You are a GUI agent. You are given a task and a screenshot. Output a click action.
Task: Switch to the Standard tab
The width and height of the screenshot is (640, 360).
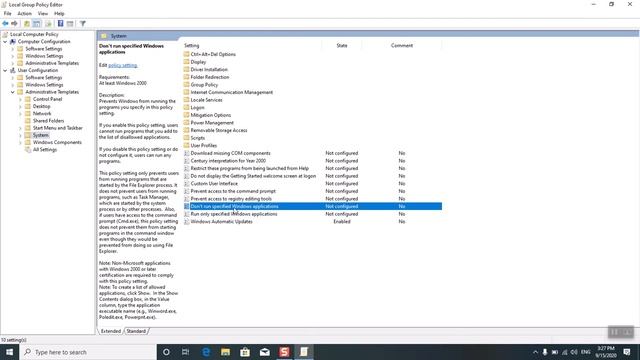[x=136, y=331]
